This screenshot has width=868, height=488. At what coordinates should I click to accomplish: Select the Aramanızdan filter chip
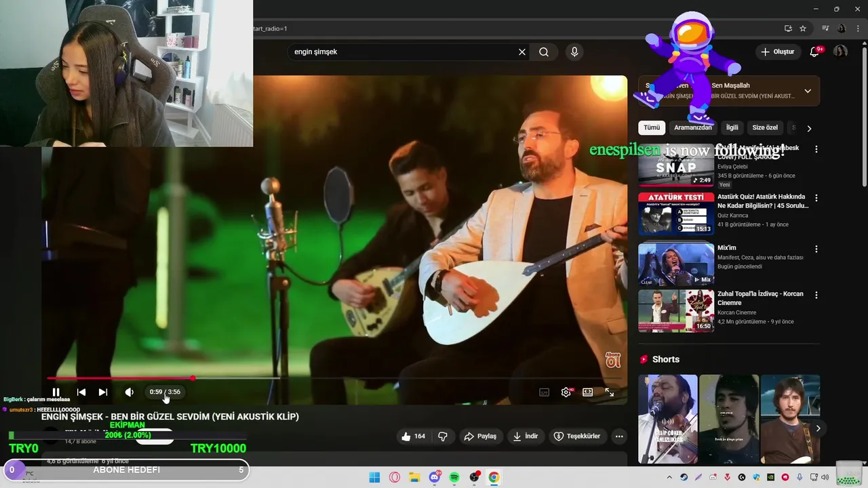(693, 127)
